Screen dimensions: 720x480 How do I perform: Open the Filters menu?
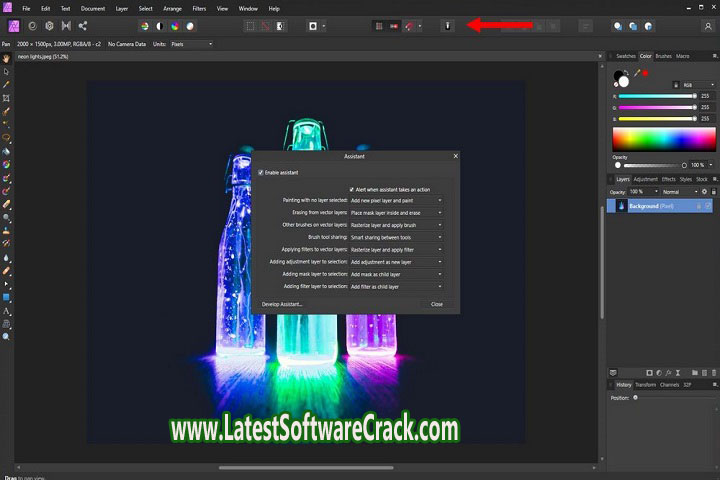coord(199,9)
